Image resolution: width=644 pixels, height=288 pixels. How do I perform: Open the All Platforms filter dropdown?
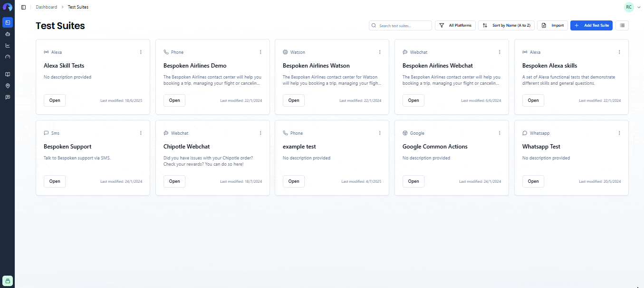click(455, 26)
